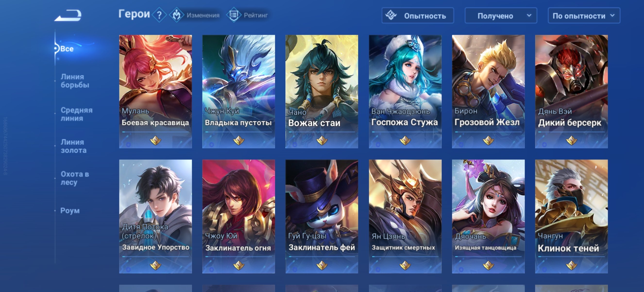Click the mastery badge under Чангун
Viewport: 644px width, 292px height.
571,265
